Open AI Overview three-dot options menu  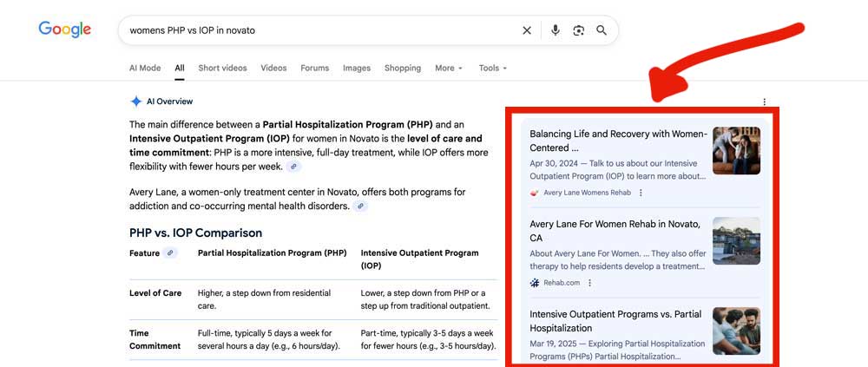[x=764, y=102]
